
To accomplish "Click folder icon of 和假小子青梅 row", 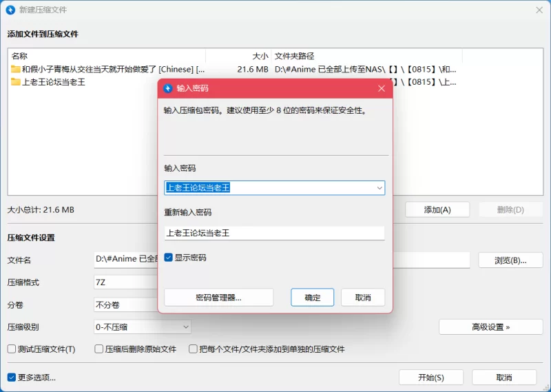I will (x=15, y=69).
